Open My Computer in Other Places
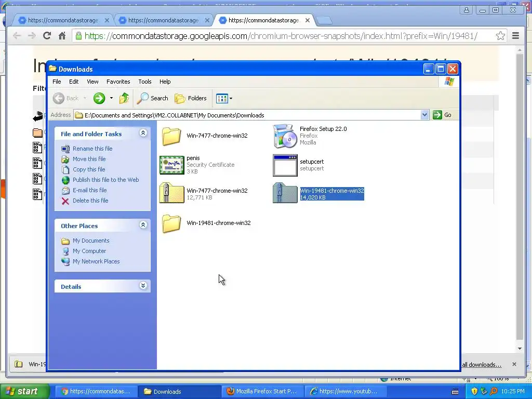 tap(89, 251)
